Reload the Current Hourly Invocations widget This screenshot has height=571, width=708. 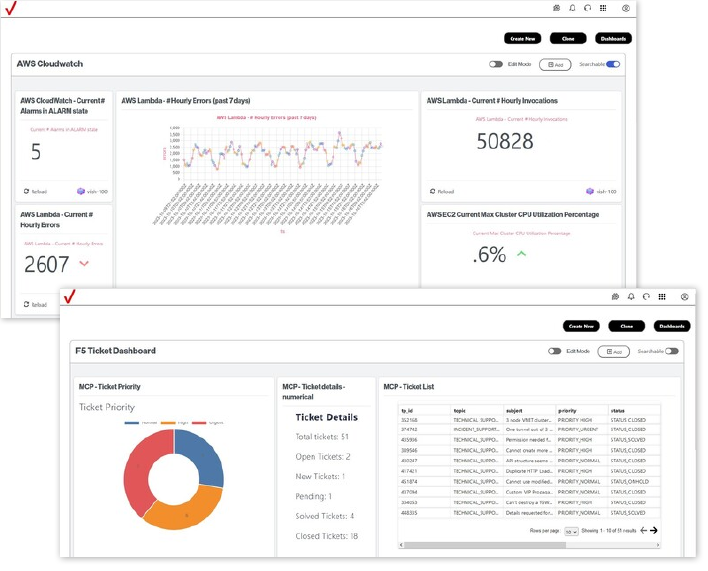pyautogui.click(x=442, y=191)
